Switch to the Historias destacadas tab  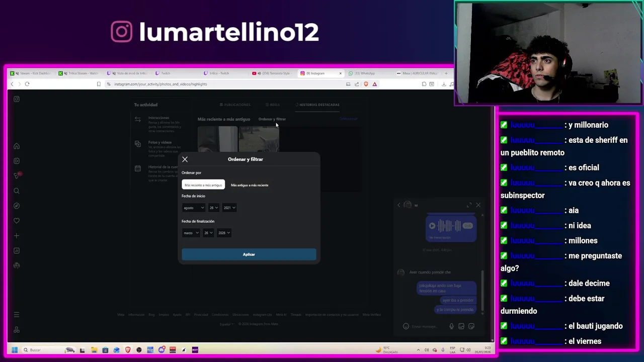coord(317,105)
